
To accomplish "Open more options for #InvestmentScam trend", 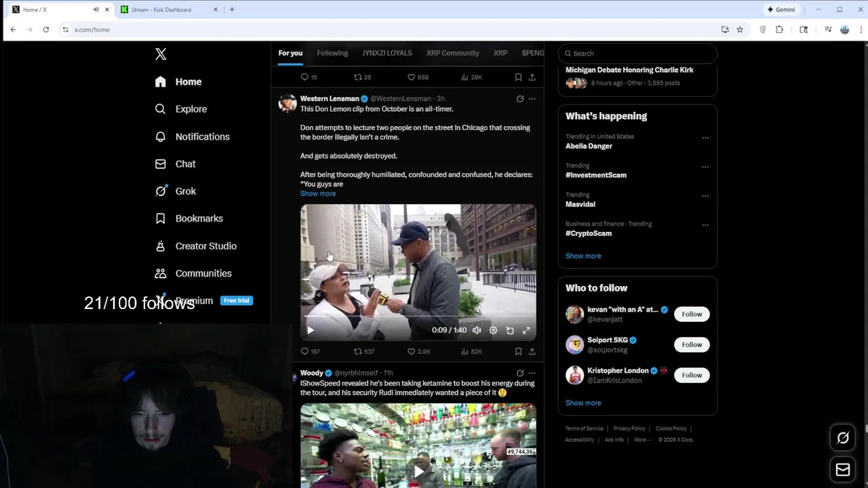I will coord(705,167).
